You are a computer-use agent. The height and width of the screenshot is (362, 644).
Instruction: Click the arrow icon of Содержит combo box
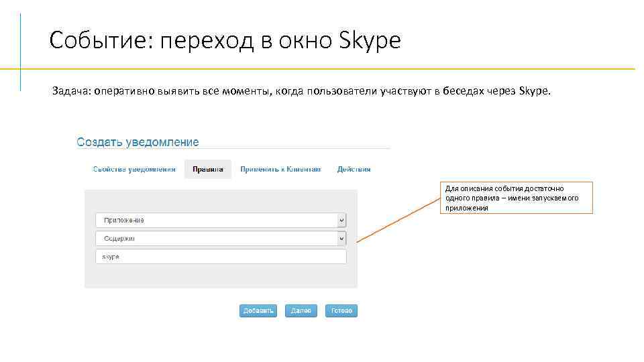point(341,239)
